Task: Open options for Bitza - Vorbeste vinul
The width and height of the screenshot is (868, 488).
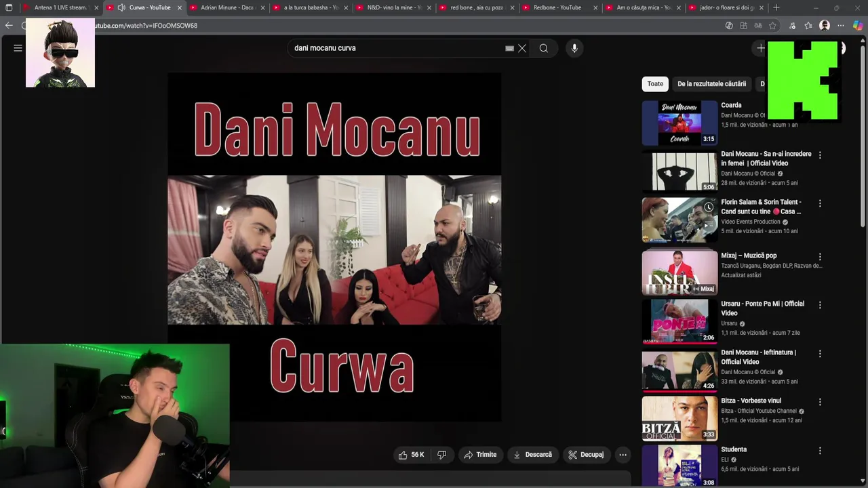Action: (x=820, y=402)
